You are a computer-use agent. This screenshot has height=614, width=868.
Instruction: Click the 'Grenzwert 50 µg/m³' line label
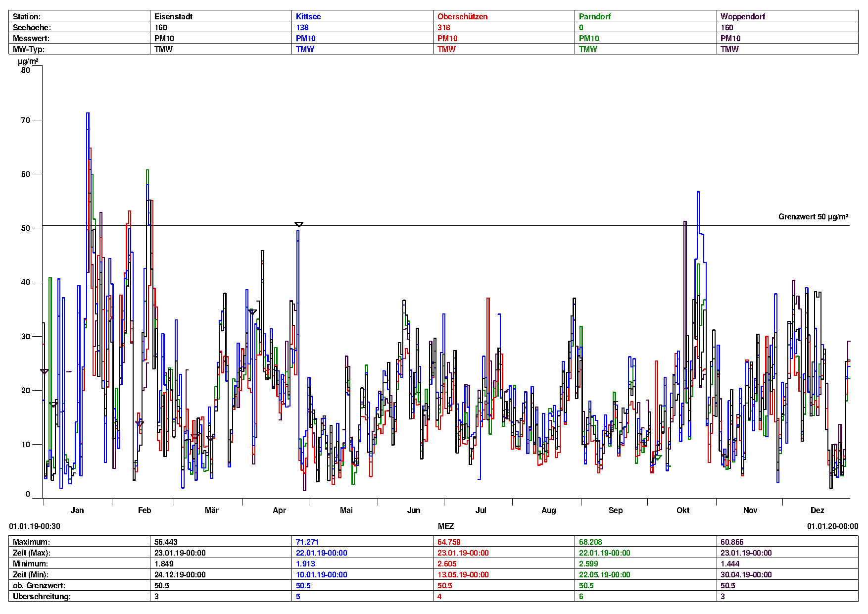click(814, 216)
